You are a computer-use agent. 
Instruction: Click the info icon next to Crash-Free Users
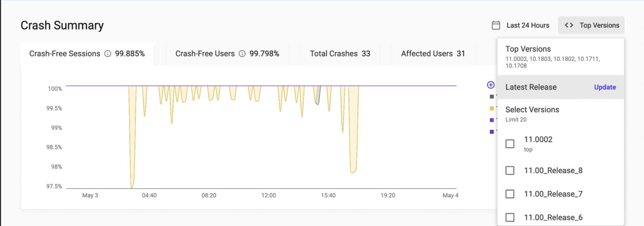(x=242, y=54)
